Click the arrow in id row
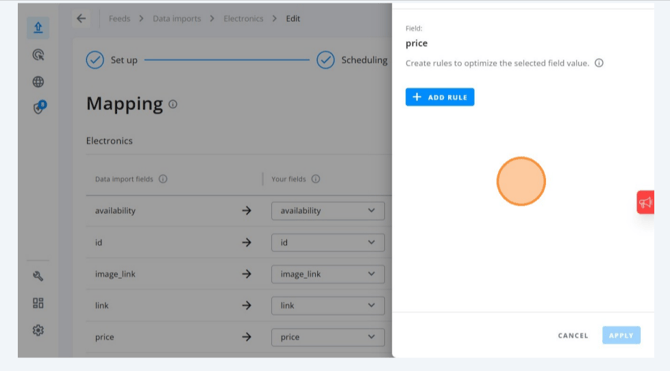This screenshot has height=371, width=670. coord(247,242)
